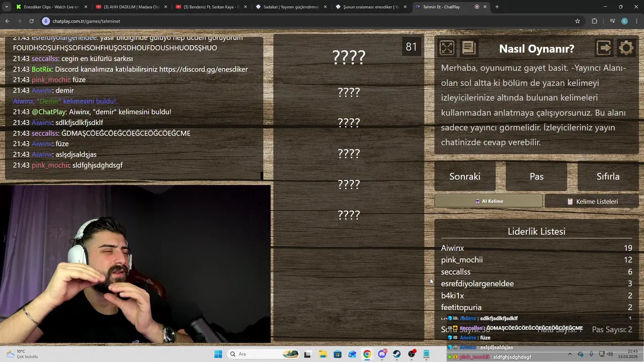This screenshot has height=362, width=644.
Task: Click the Sıfırla button
Action: tap(608, 176)
